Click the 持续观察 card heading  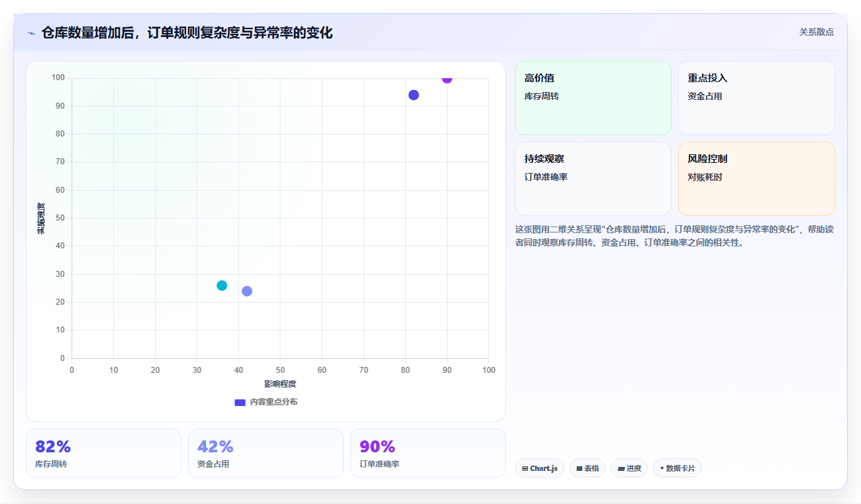pos(544,159)
